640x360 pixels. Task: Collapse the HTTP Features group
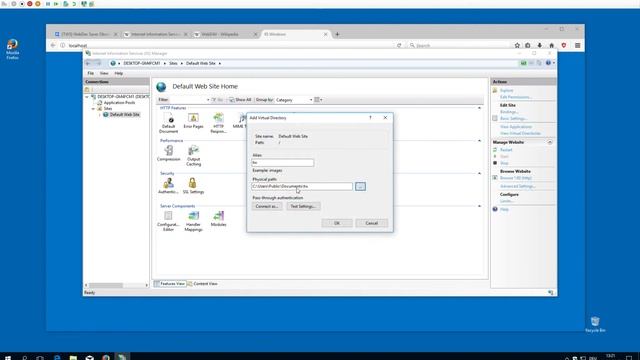click(479, 108)
